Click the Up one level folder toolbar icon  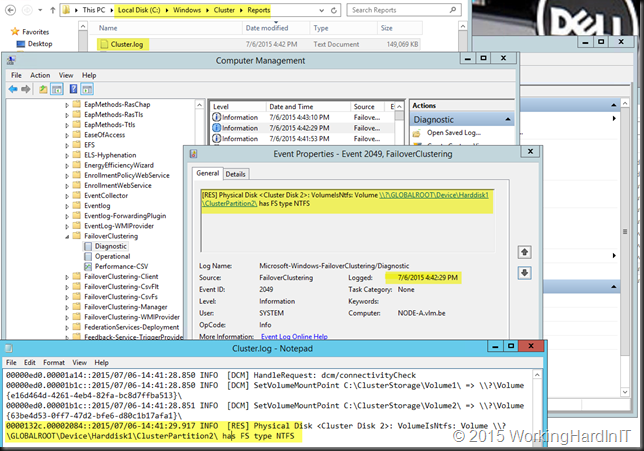[x=43, y=89]
